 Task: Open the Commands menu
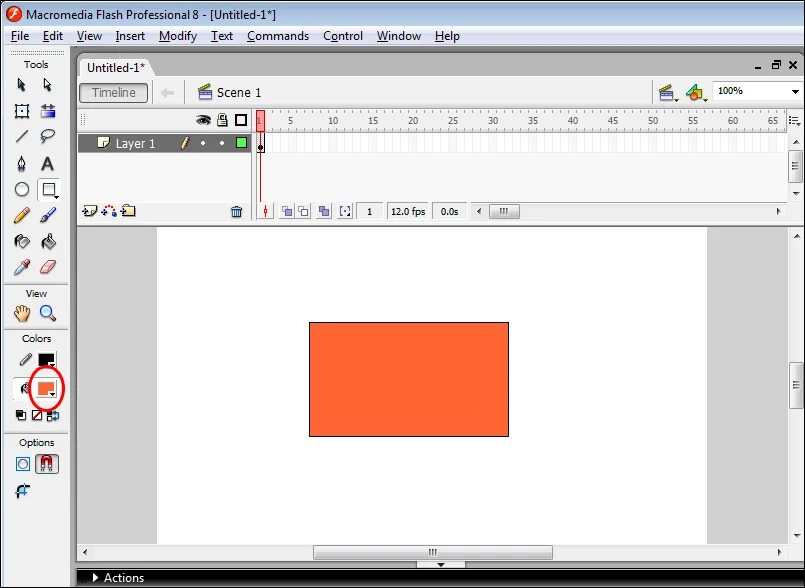(278, 36)
